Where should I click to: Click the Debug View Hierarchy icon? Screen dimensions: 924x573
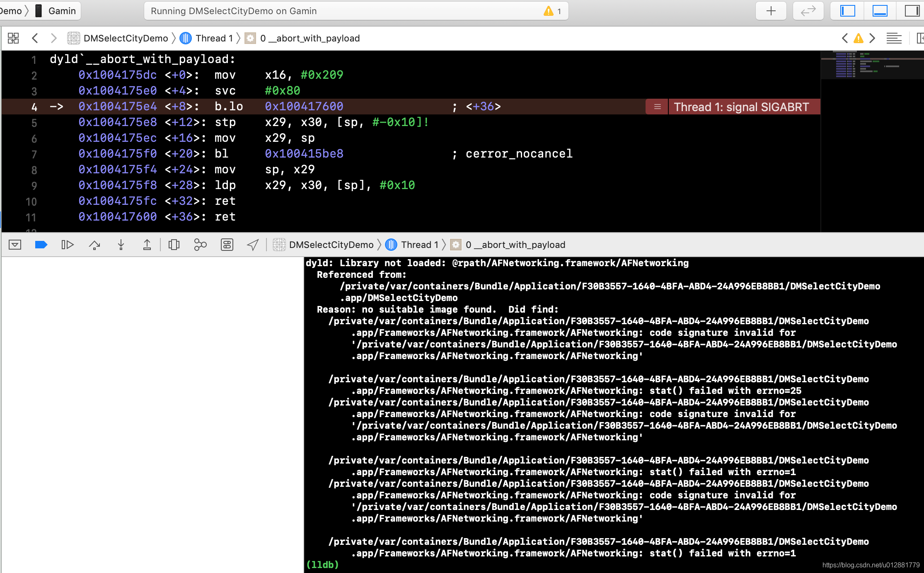pyautogui.click(x=174, y=245)
